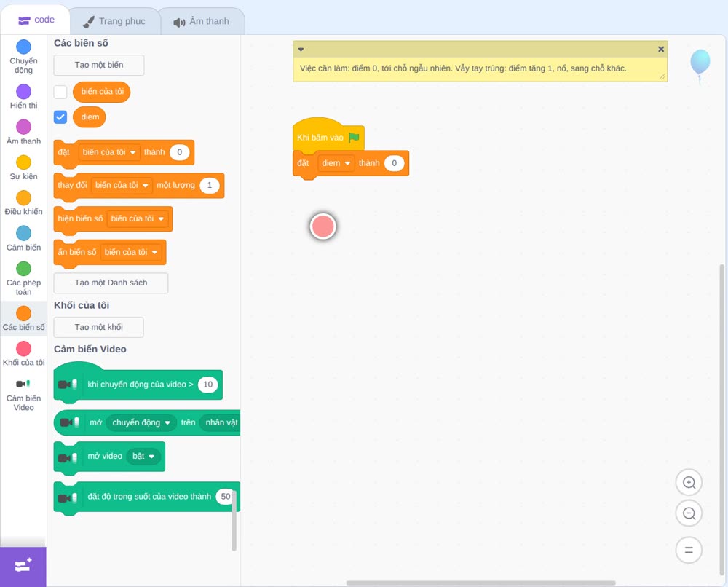Open variable dropdown in 'hiện biến số' block
The height and width of the screenshot is (587, 728).
coord(138,218)
